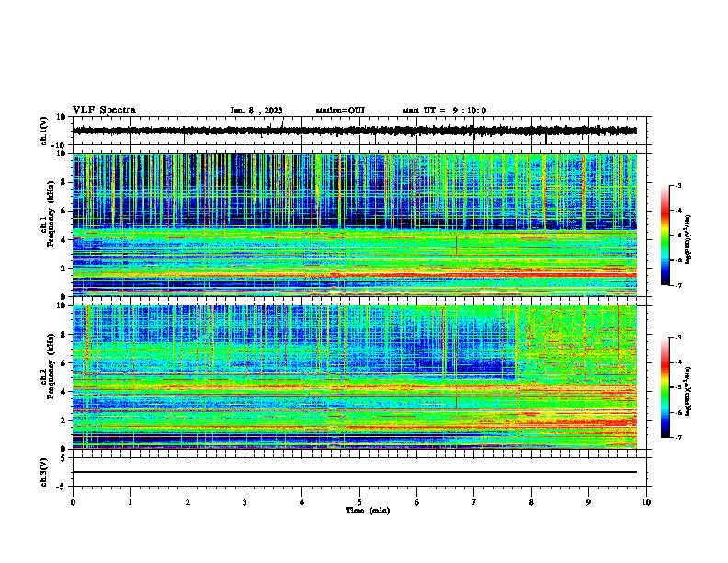Click the "7" tick on the time axis
728x563 pixels.
pos(474,502)
